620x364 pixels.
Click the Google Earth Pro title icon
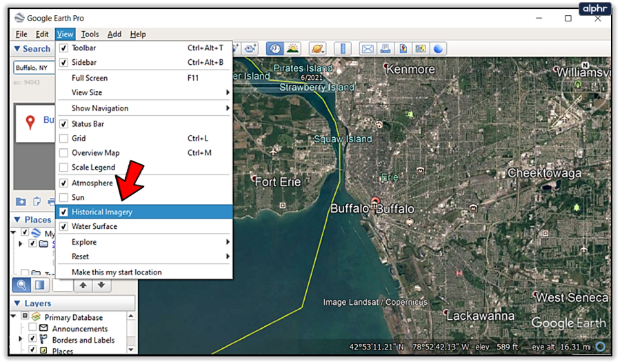[x=19, y=18]
